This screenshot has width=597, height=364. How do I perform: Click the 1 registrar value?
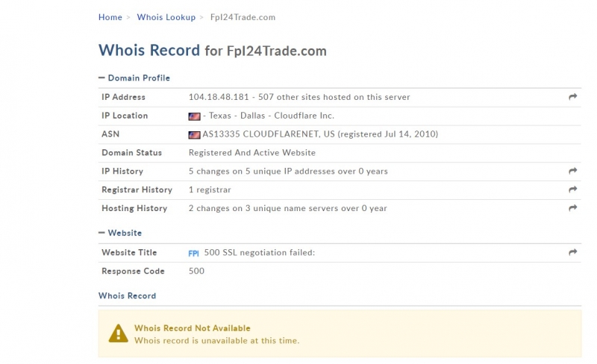210,189
